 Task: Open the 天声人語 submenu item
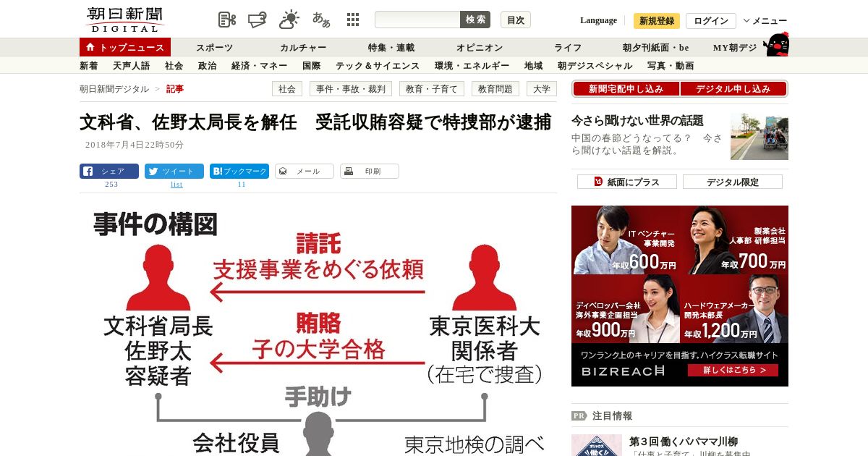click(132, 66)
